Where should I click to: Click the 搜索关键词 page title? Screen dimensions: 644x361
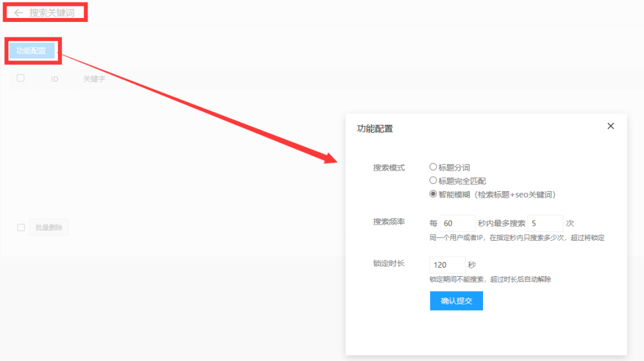coord(52,13)
